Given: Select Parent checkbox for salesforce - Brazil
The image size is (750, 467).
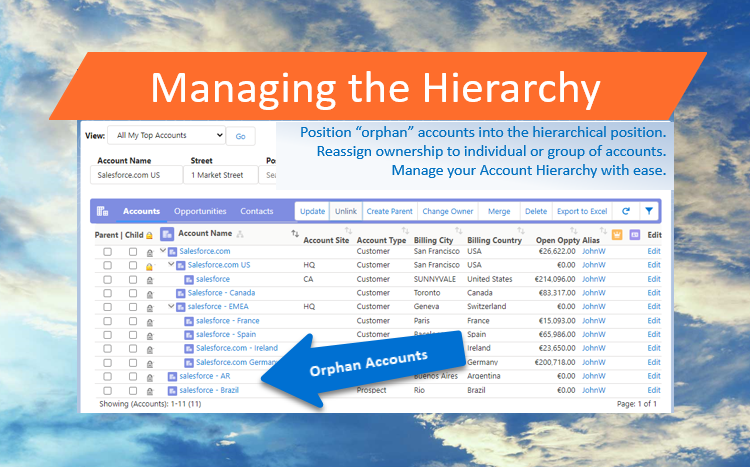Looking at the screenshot, I should click(107, 390).
